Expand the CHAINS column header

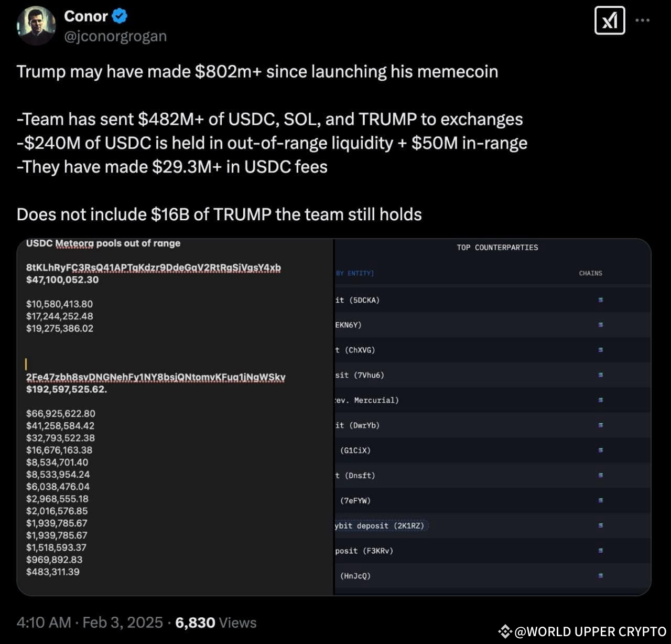pyautogui.click(x=590, y=273)
